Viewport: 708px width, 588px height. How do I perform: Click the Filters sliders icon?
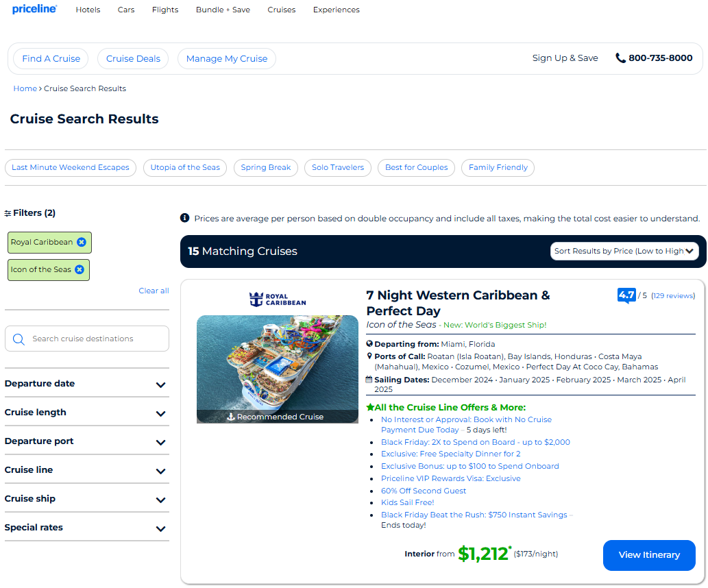tap(8, 213)
